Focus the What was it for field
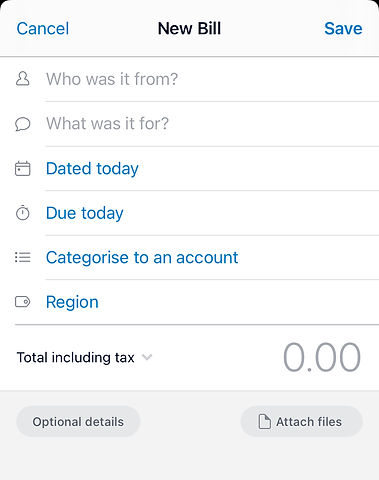Screen dimensions: 379x480 pyautogui.click(x=212, y=124)
